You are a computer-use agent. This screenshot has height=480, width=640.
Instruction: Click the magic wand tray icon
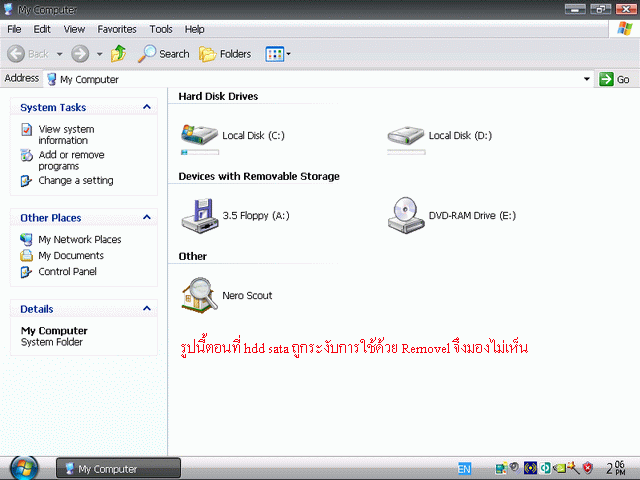click(x=573, y=468)
